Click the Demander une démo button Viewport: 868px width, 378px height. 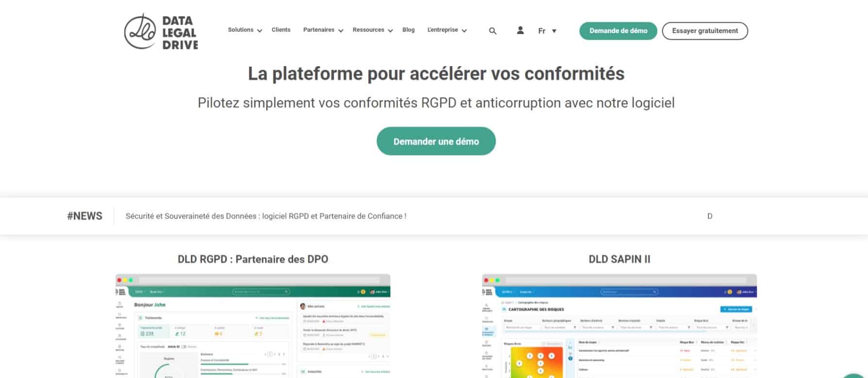click(x=436, y=141)
